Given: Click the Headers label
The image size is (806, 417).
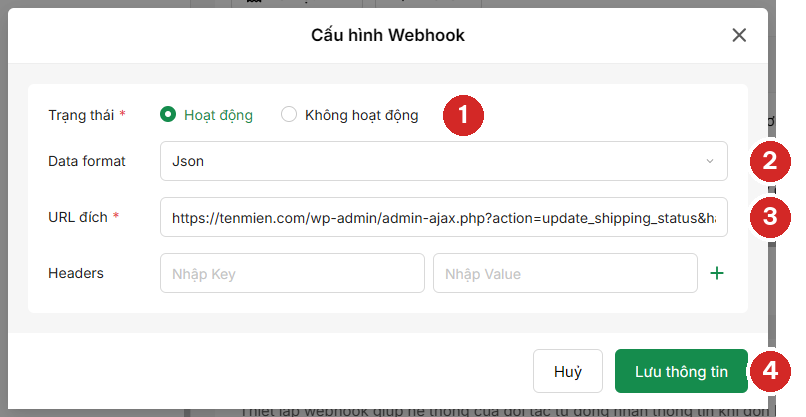Looking at the screenshot, I should click(x=76, y=273).
